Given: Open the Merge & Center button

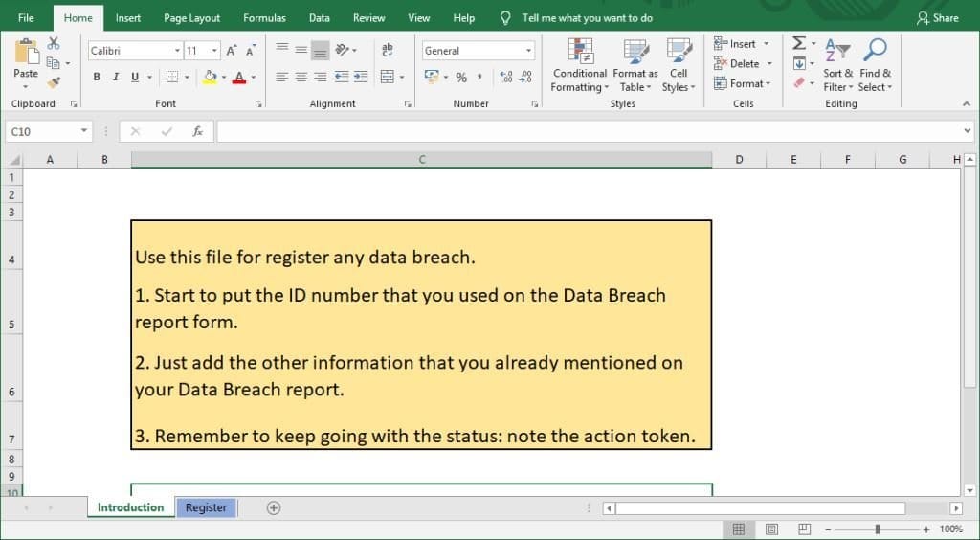Looking at the screenshot, I should coord(388,77).
